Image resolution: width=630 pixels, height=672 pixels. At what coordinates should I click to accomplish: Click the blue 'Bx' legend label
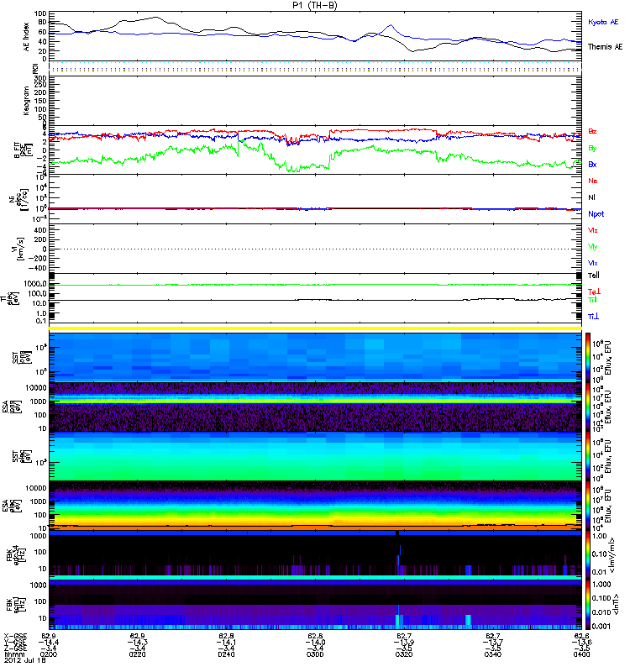tap(592, 164)
